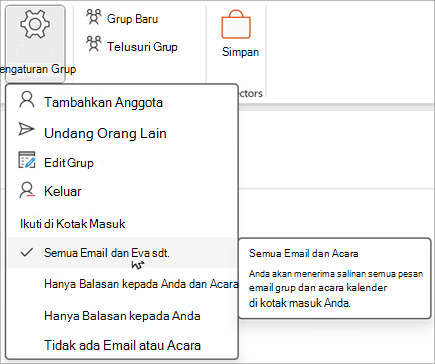Click the Pengaturan Grup label text

coord(38,69)
